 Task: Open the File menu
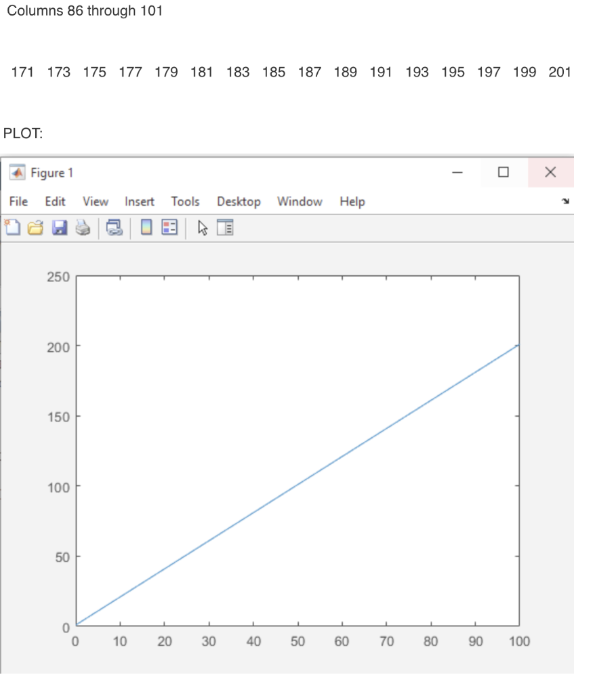[x=18, y=201]
